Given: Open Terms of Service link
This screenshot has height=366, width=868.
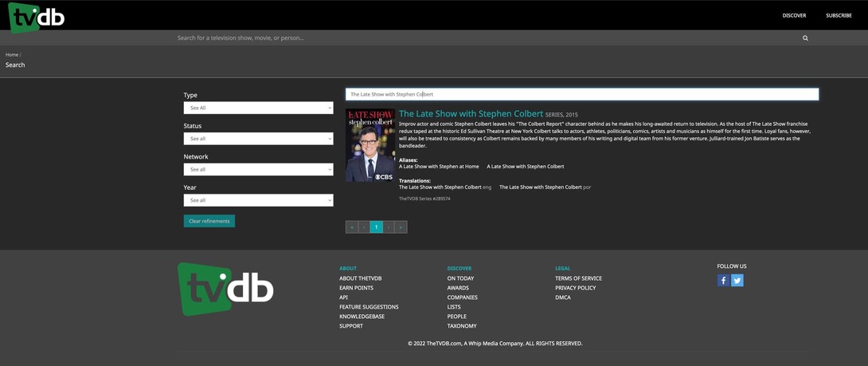Looking at the screenshot, I should (578, 278).
